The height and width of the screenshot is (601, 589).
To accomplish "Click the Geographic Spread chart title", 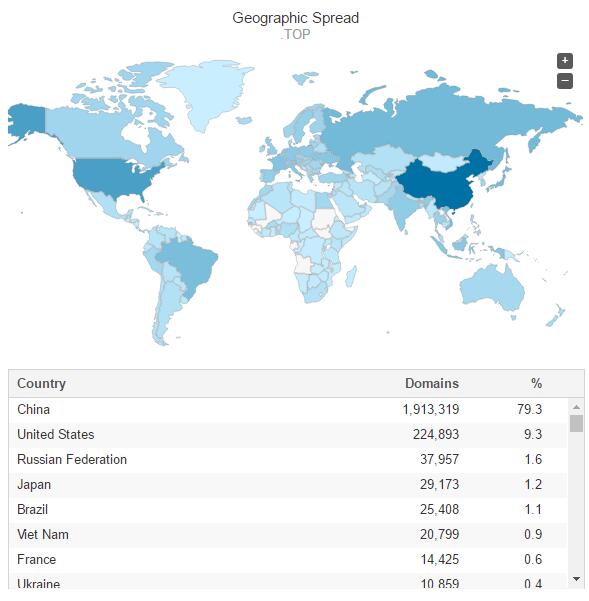I will pos(295,18).
